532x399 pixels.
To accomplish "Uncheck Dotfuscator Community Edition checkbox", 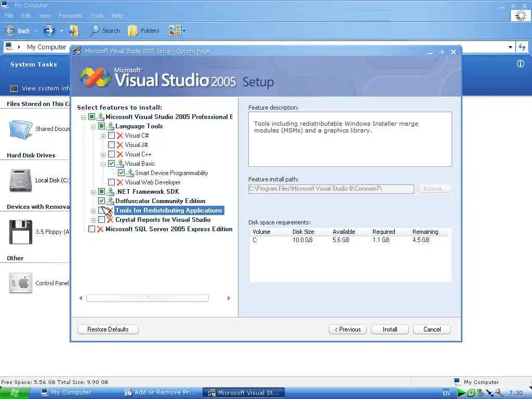I will (x=101, y=201).
